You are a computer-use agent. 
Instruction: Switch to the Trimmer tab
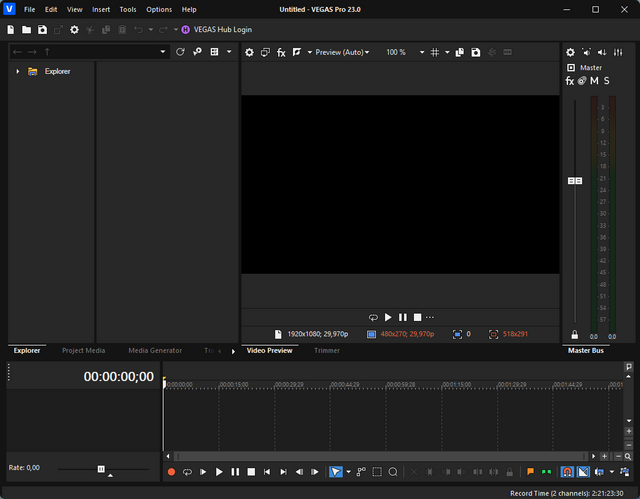pos(326,351)
